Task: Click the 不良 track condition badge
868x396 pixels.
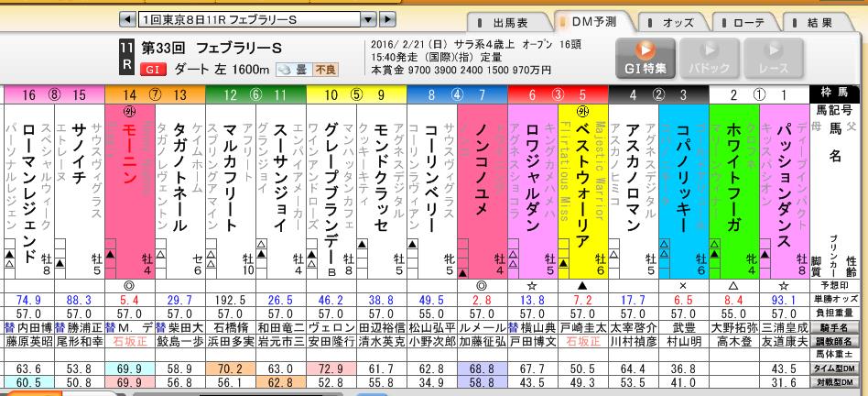Action: click(x=325, y=71)
